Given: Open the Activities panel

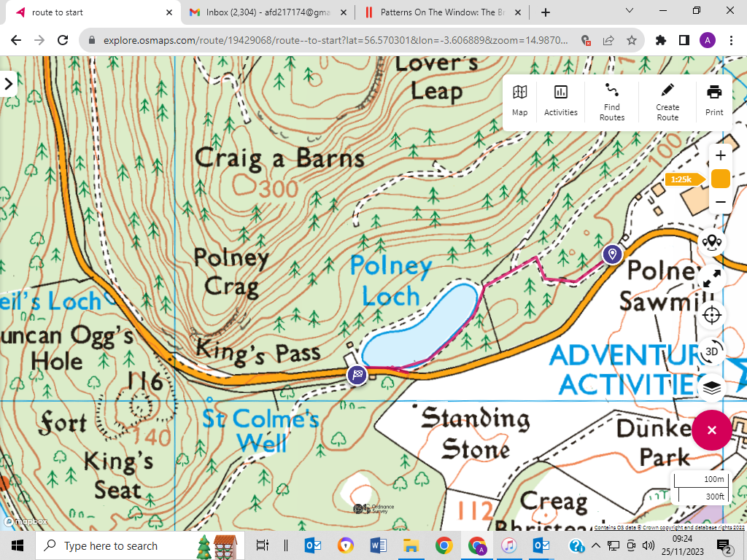Looking at the screenshot, I should tap(560, 101).
